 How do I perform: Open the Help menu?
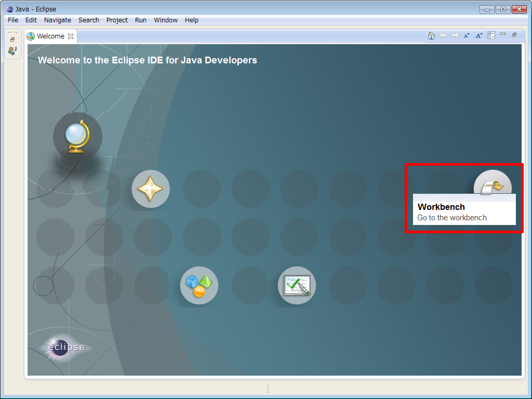click(x=192, y=20)
